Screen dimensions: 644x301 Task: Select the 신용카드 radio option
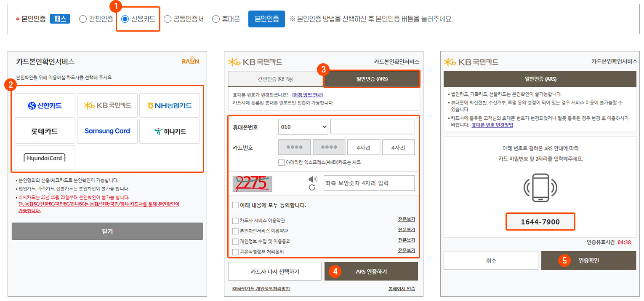125,19
